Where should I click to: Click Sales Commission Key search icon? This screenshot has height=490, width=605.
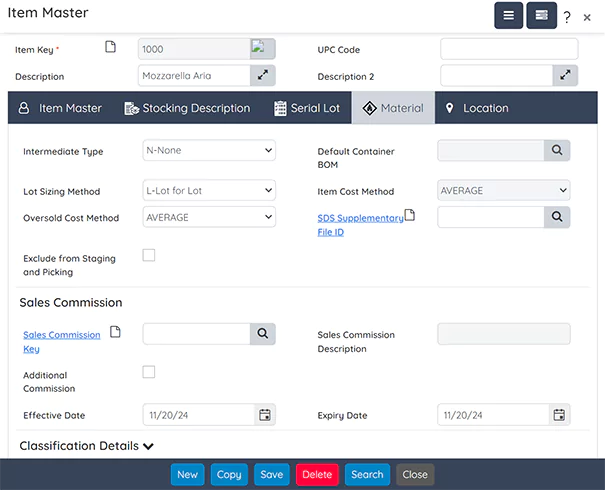(262, 334)
